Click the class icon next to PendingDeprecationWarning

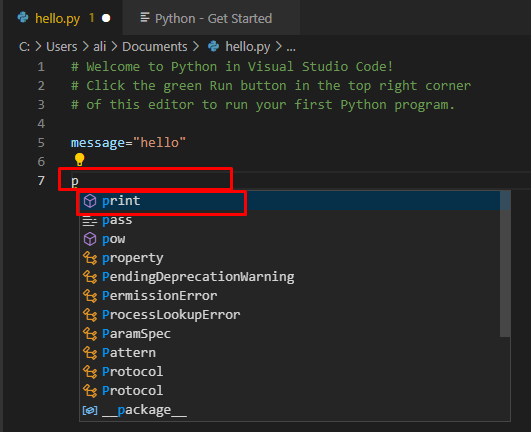pyautogui.click(x=90, y=277)
